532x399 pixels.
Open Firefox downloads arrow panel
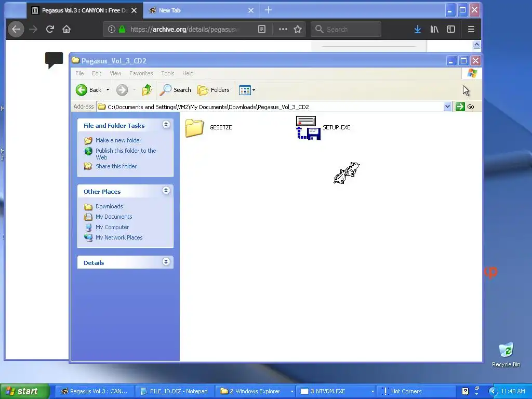(418, 29)
